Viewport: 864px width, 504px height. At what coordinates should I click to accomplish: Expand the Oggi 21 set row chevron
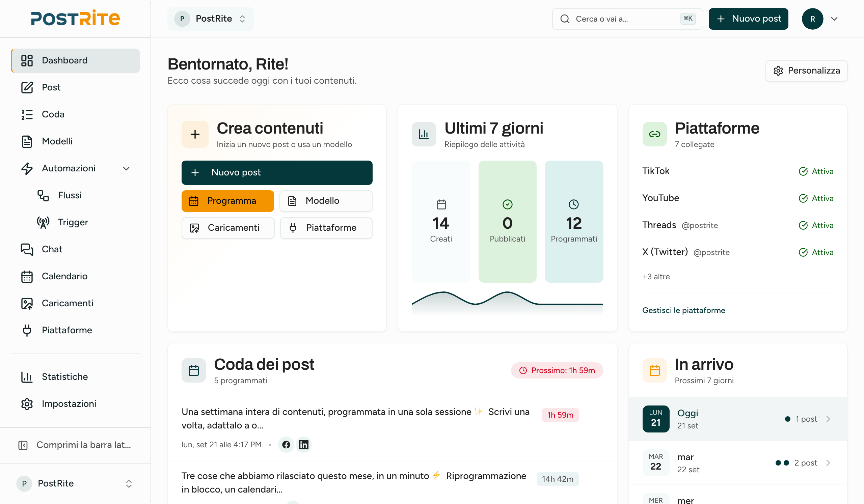pos(828,419)
